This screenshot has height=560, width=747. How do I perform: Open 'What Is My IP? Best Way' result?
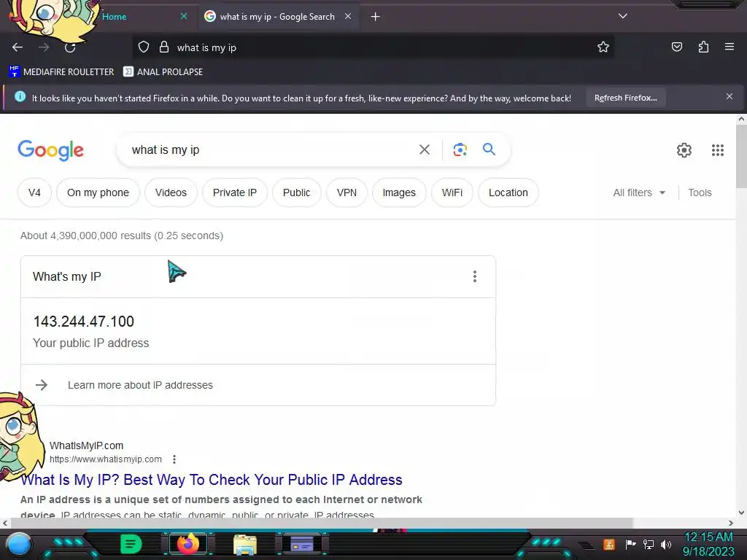tap(212, 480)
